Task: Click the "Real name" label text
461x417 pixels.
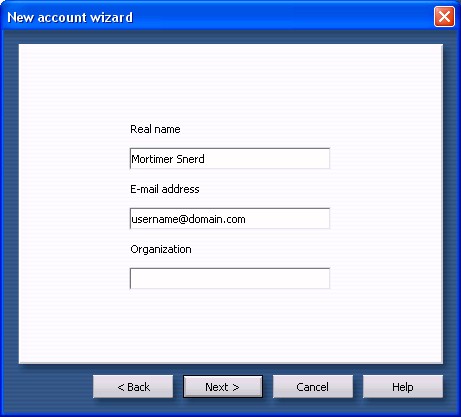Action: coord(155,129)
